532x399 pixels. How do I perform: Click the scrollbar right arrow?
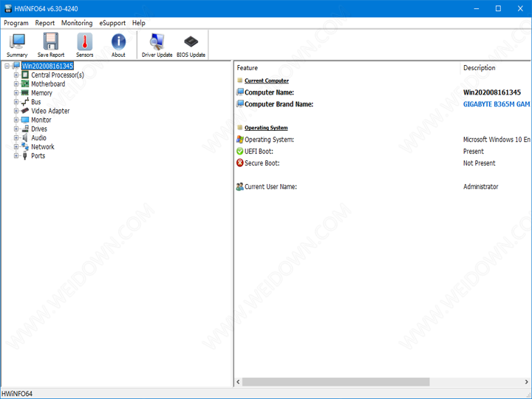coord(527,382)
